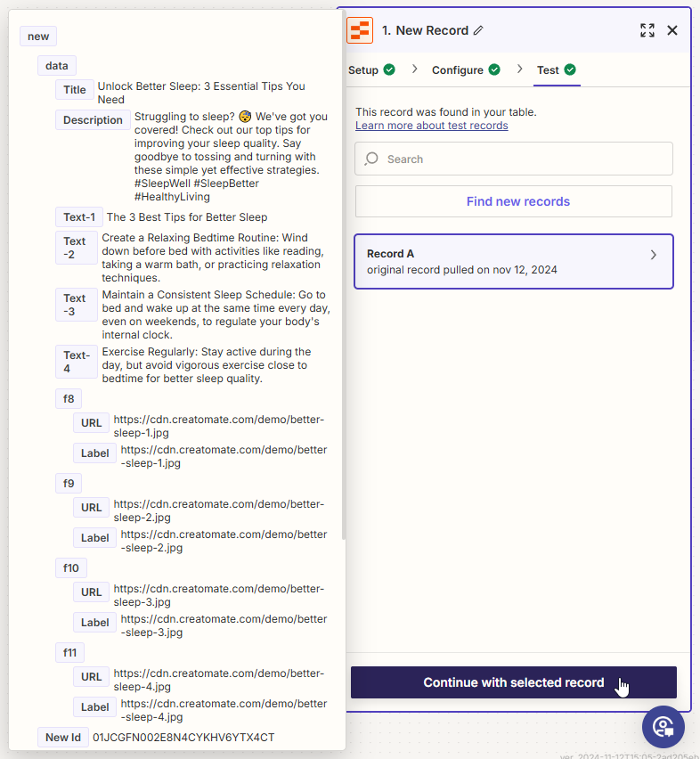The height and width of the screenshot is (759, 700).
Task: Collapse the 'new' root node
Action: pyautogui.click(x=38, y=37)
